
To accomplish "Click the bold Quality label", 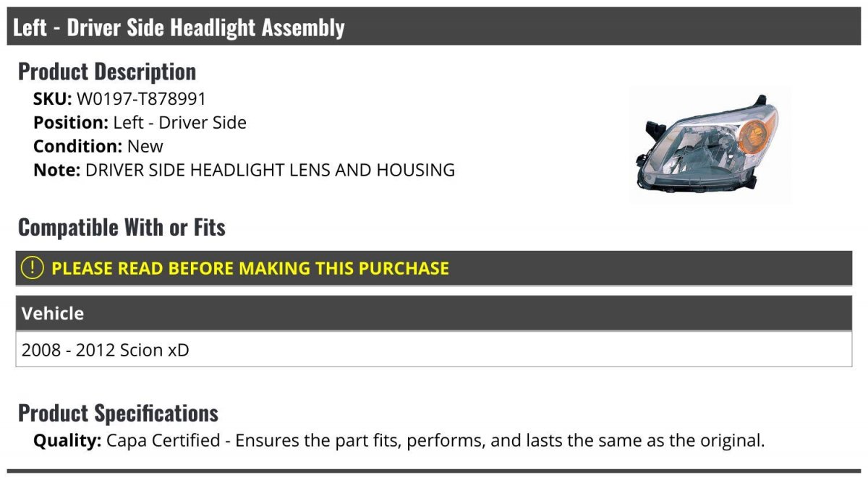I will click(x=67, y=440).
